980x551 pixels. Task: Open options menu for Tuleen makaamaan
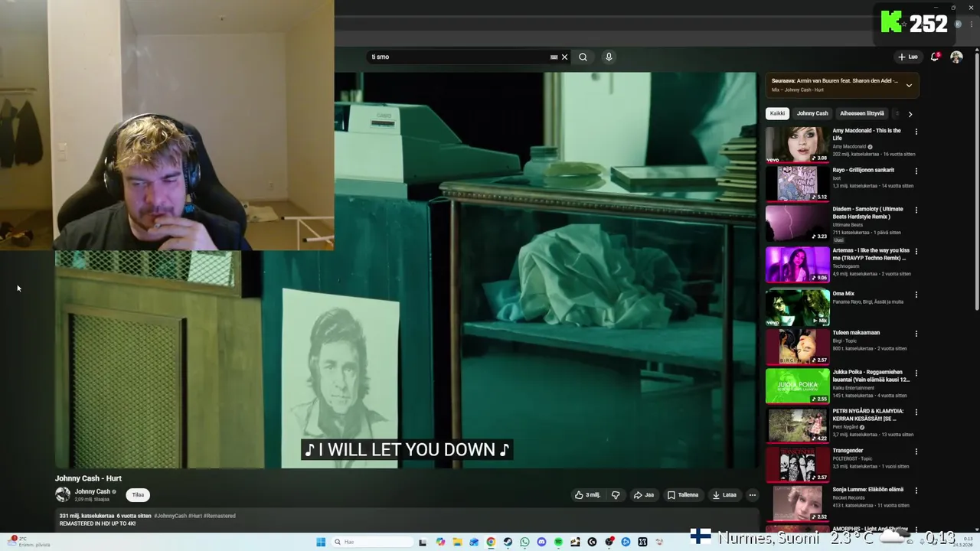(x=916, y=334)
